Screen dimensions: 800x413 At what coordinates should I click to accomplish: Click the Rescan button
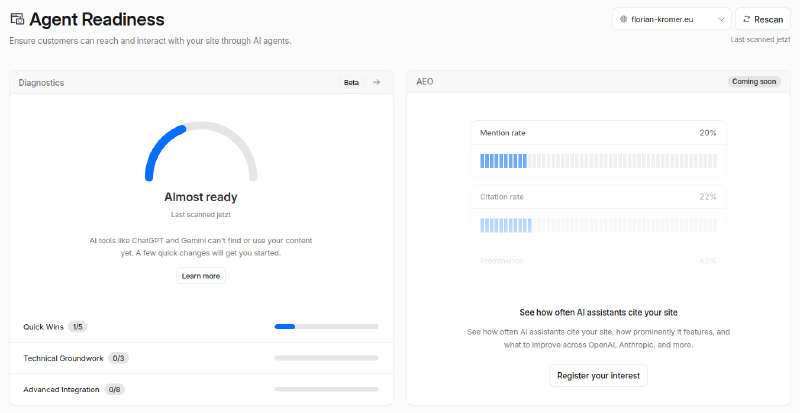[762, 19]
